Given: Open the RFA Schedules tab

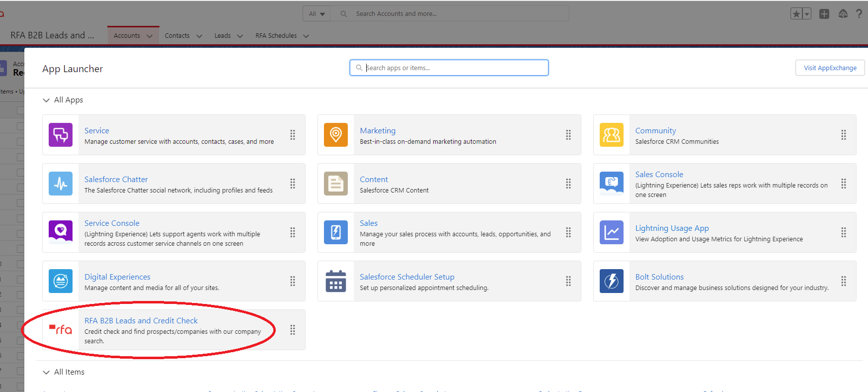Looking at the screenshot, I should (276, 36).
